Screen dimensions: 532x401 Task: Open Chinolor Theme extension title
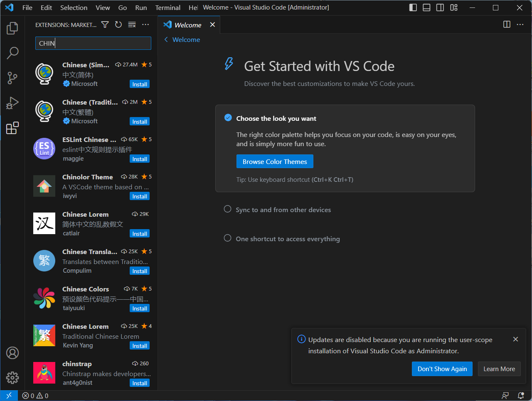(x=88, y=177)
